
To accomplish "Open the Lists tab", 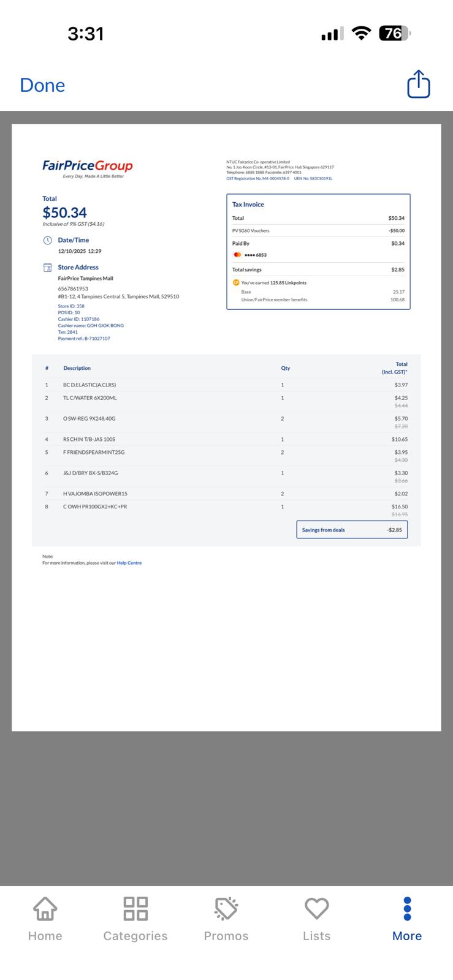I will pos(317,919).
